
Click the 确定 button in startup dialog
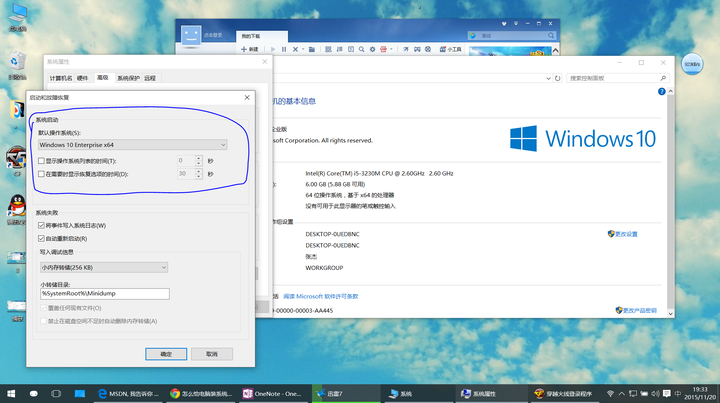[x=166, y=354]
